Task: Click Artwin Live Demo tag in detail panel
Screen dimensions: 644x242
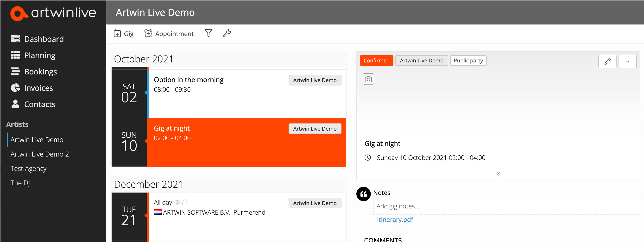Action: point(422,61)
